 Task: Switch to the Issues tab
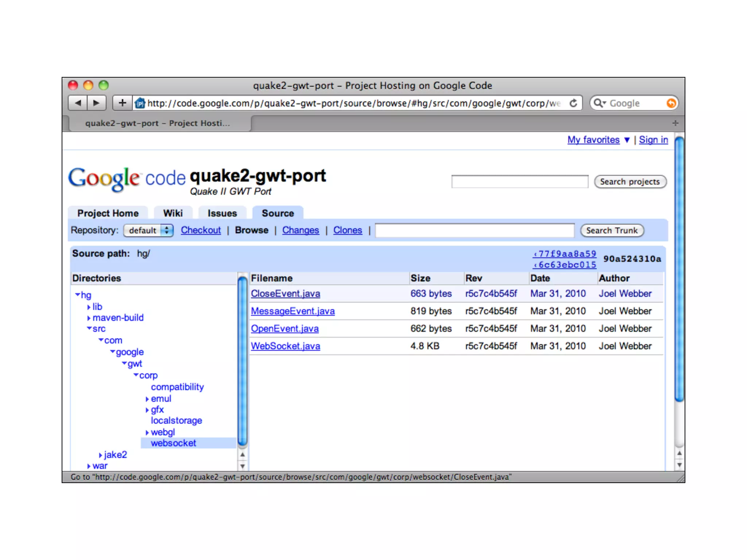coord(222,213)
